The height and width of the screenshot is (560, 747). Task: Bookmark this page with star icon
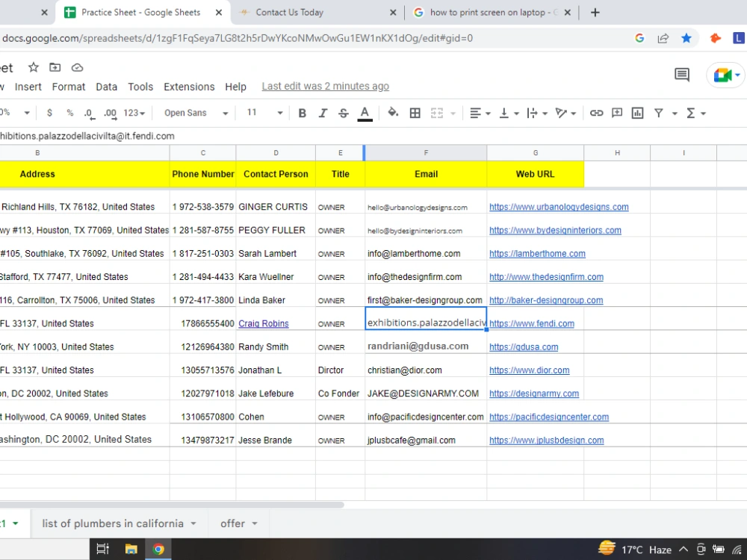click(x=686, y=38)
